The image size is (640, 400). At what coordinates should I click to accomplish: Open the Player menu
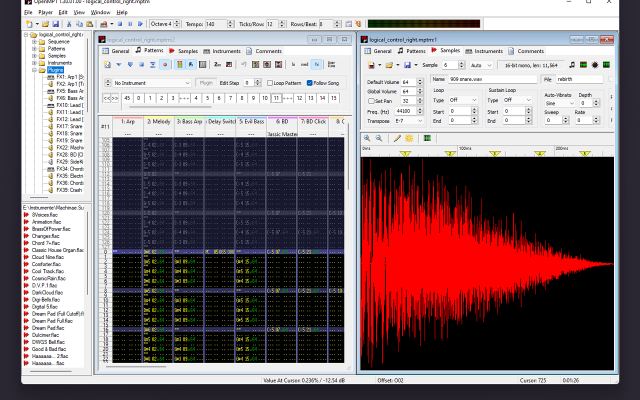45,12
